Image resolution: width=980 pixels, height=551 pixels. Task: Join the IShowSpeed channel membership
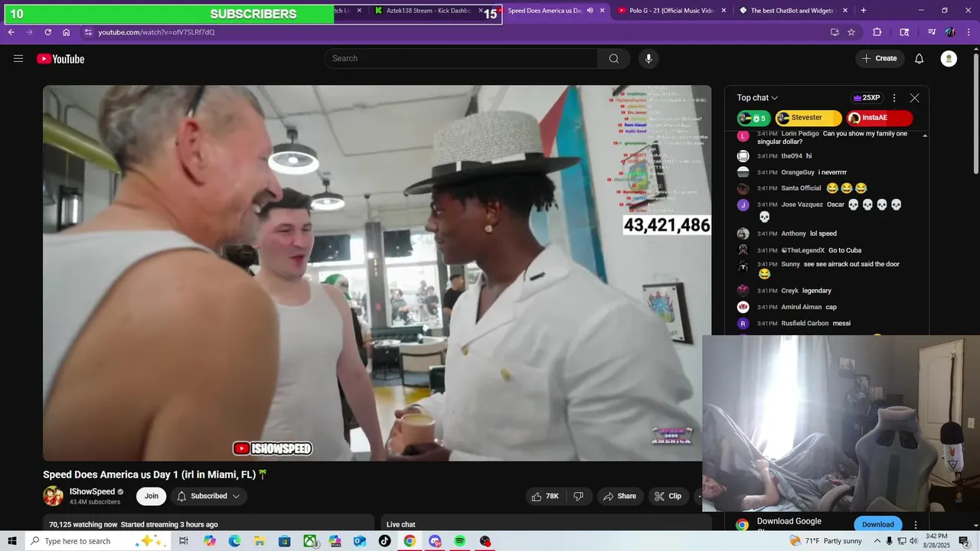[x=152, y=496]
